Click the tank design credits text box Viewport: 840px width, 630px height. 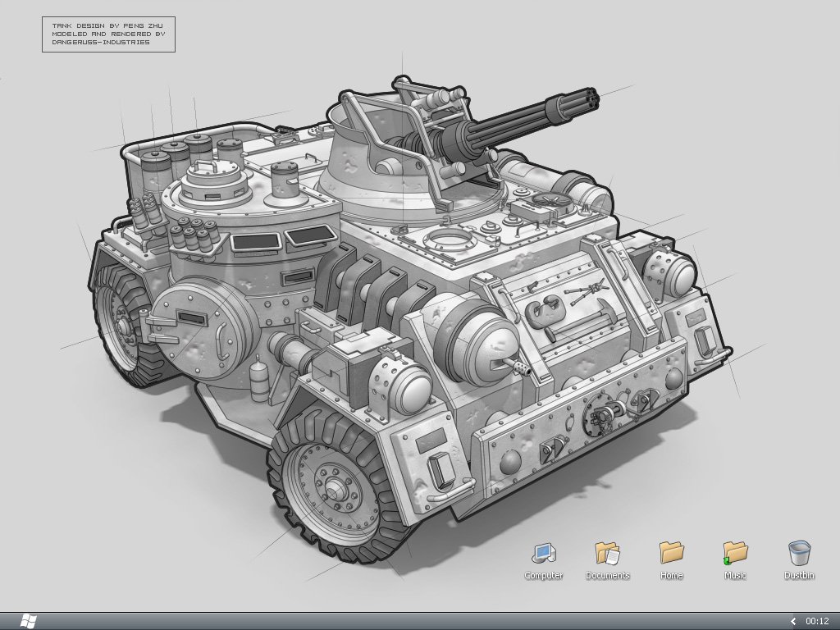pyautogui.click(x=108, y=34)
